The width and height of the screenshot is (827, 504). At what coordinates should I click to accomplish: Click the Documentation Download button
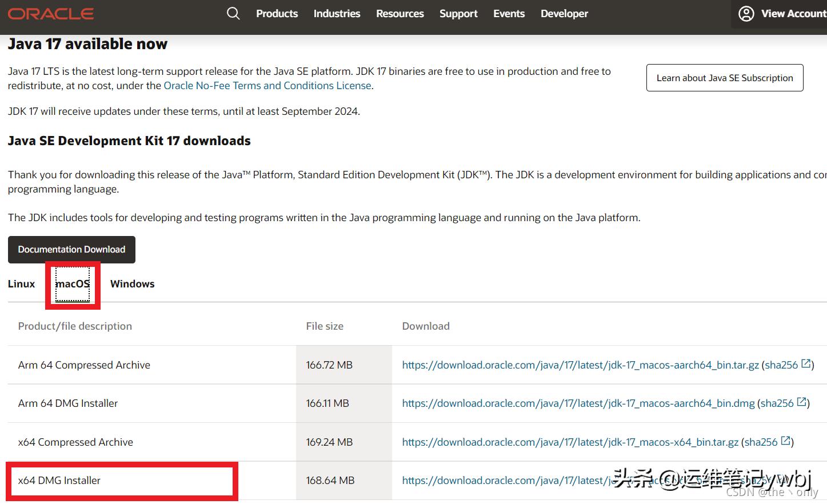click(x=71, y=250)
